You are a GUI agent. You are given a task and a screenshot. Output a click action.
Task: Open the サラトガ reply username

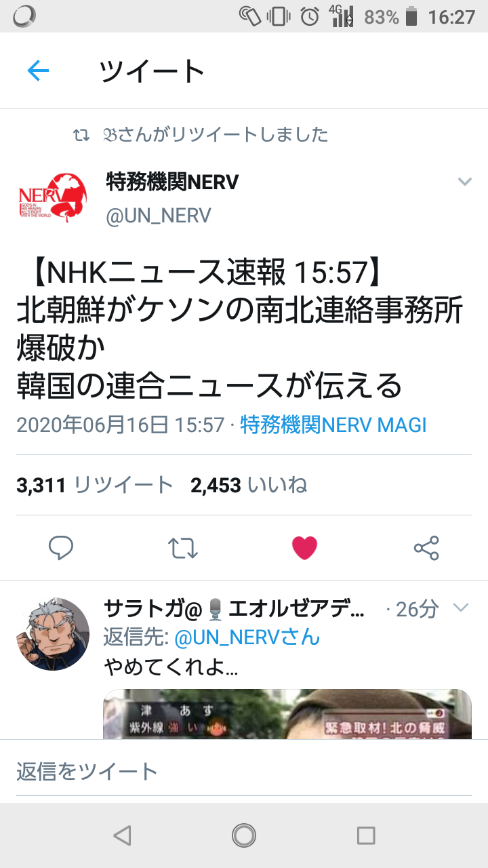[235, 608]
